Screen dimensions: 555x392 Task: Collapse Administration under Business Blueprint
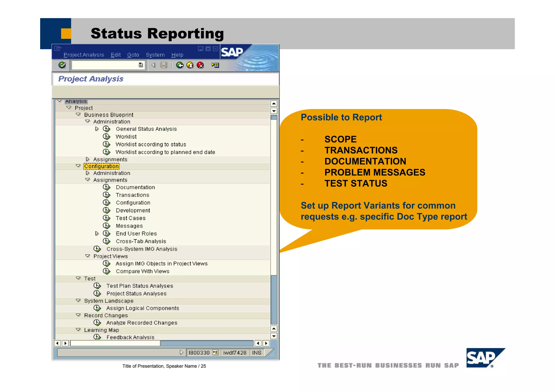pyautogui.click(x=88, y=122)
